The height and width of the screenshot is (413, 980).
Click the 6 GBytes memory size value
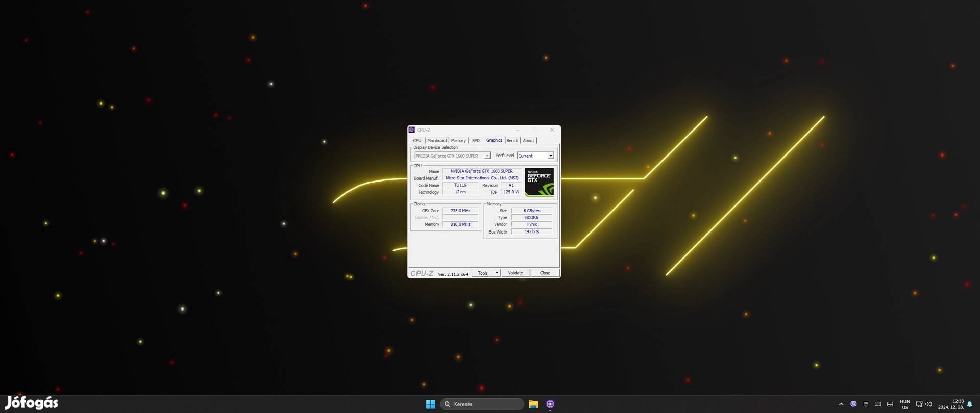pyautogui.click(x=532, y=211)
